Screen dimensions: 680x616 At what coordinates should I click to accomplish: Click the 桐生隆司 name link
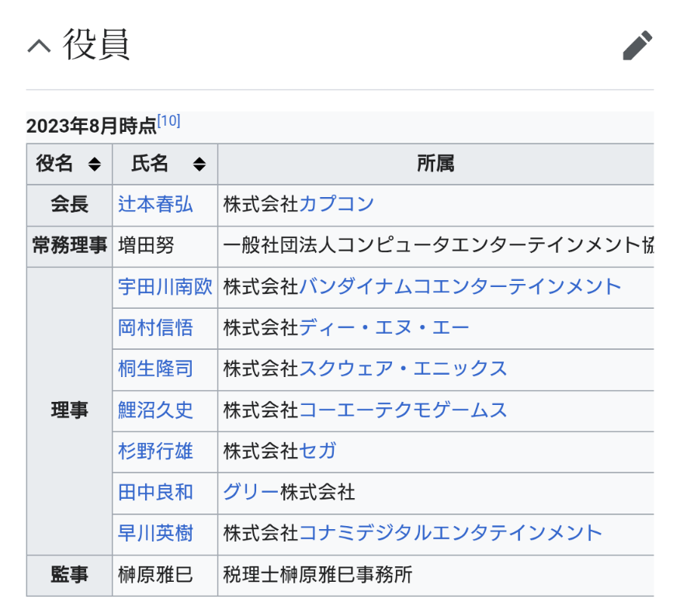155,369
